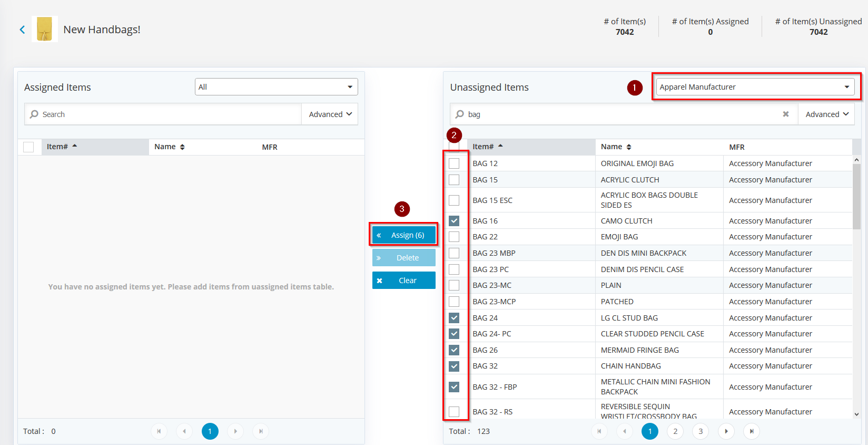Image resolution: width=868 pixels, height=445 pixels.
Task: Jump to last page in Unassigned Items
Action: (752, 431)
